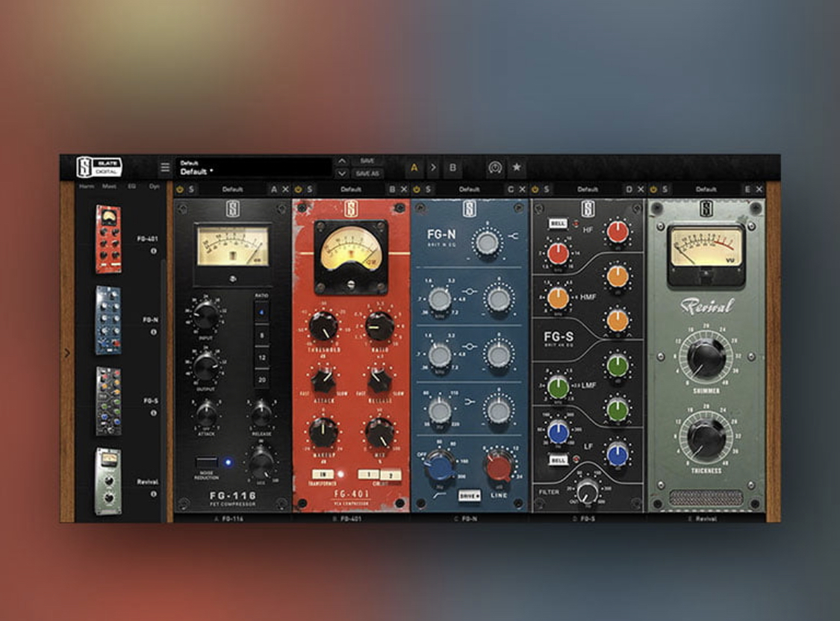Toggle power bypass for slot C
This screenshot has width=840, height=621.
(x=417, y=189)
